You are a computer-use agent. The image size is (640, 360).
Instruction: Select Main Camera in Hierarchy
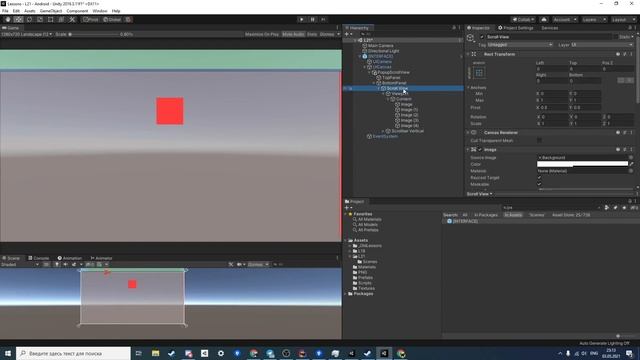(380, 46)
